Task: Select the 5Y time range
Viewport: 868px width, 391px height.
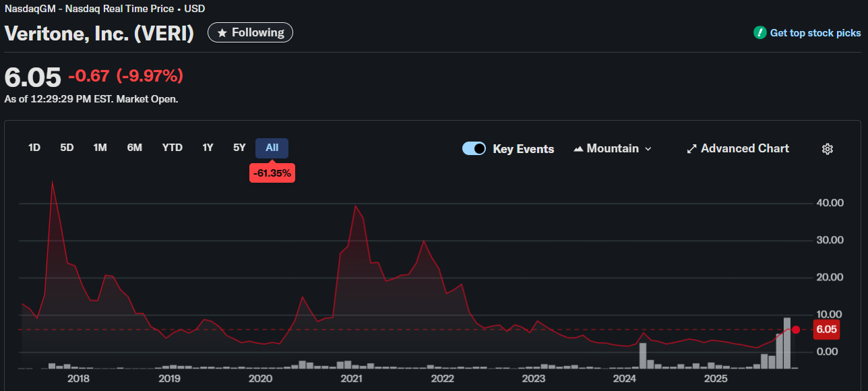Action: click(239, 148)
